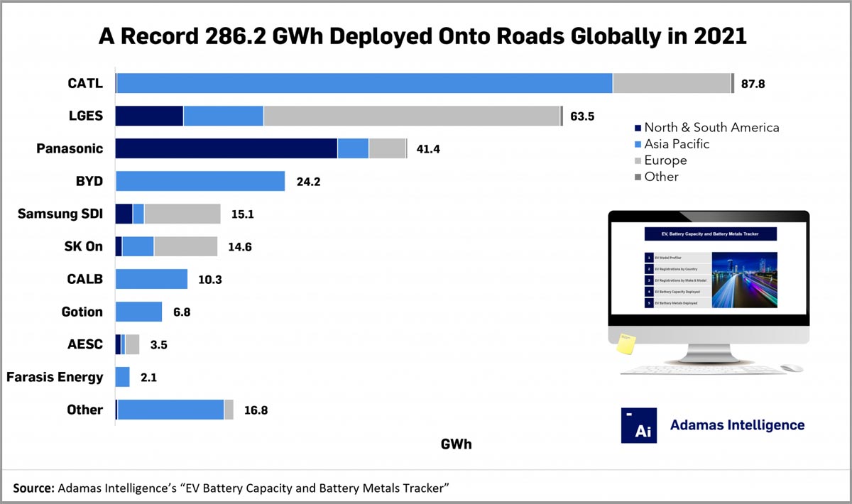Click the yellow sticky note on the monitor

pos(626,344)
